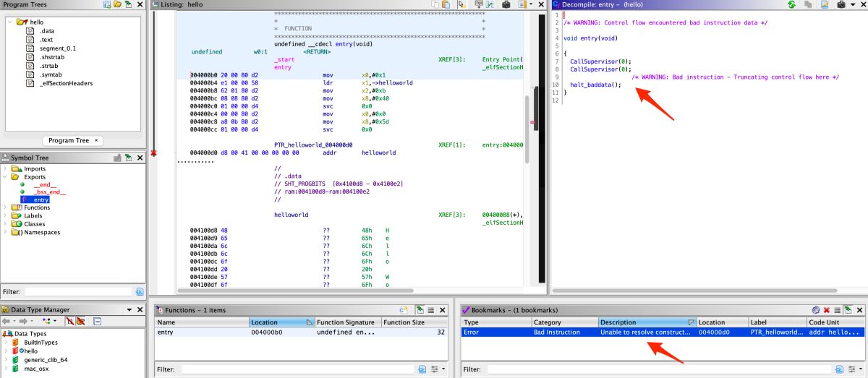Expand the Imports folder in Symbol Tree
868x378 pixels.
[x=6, y=168]
